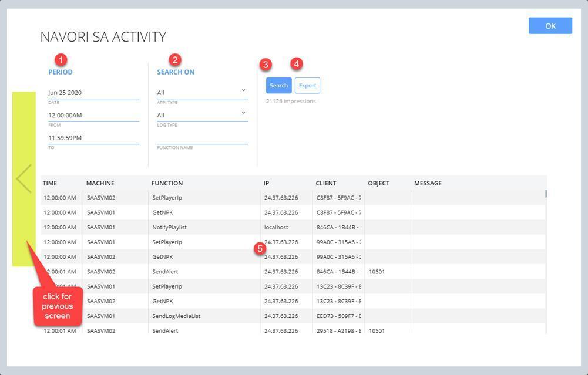Click the OBJECT column header

tap(378, 183)
